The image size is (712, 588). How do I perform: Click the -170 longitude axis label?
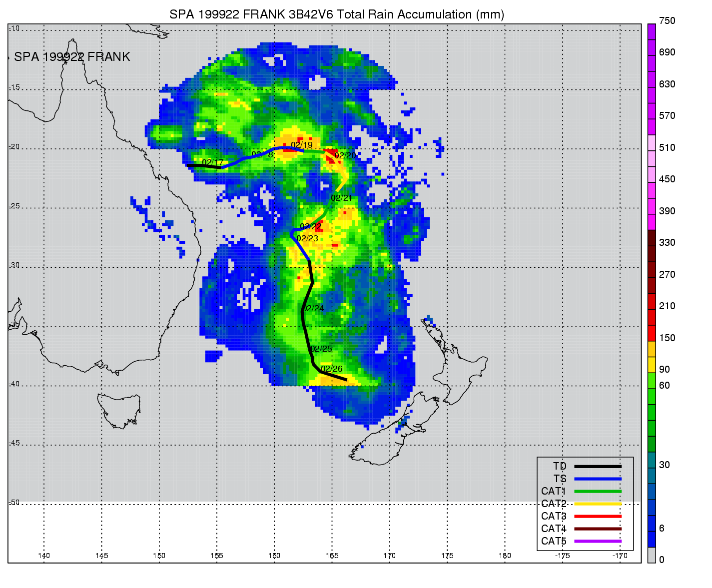tap(620, 556)
